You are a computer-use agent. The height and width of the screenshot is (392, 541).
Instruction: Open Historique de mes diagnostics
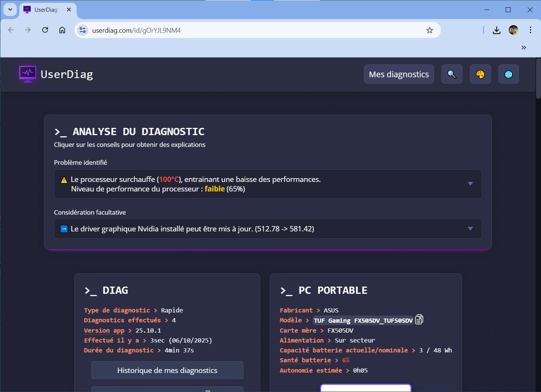(167, 370)
